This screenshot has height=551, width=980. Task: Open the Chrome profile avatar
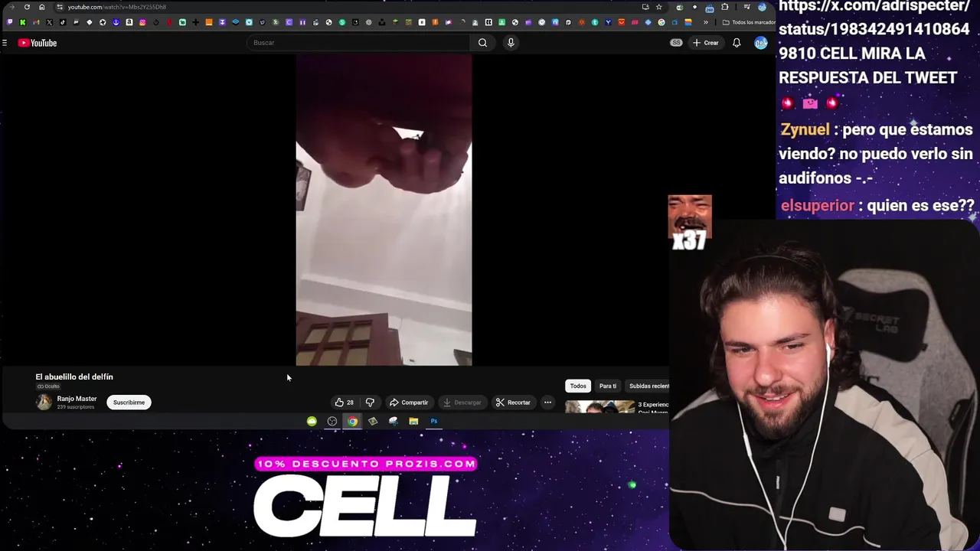tap(762, 7)
